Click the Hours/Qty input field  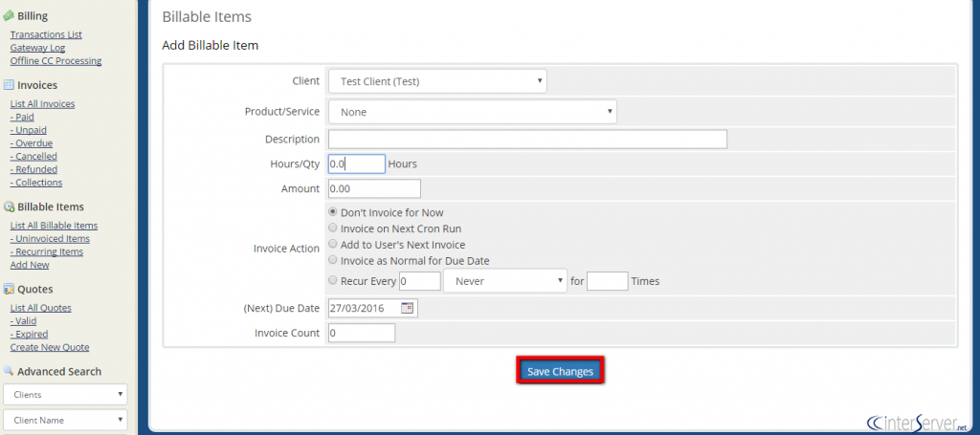[x=356, y=164]
